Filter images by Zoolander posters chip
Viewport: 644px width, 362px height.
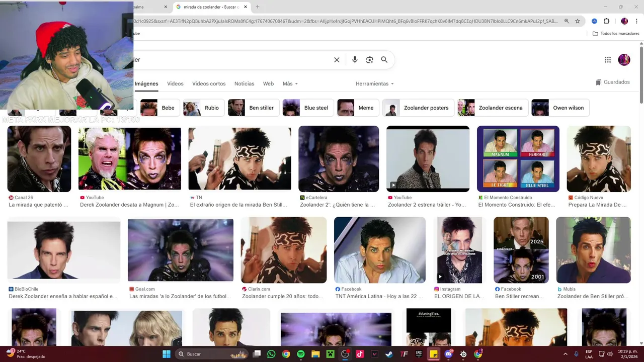click(x=418, y=108)
